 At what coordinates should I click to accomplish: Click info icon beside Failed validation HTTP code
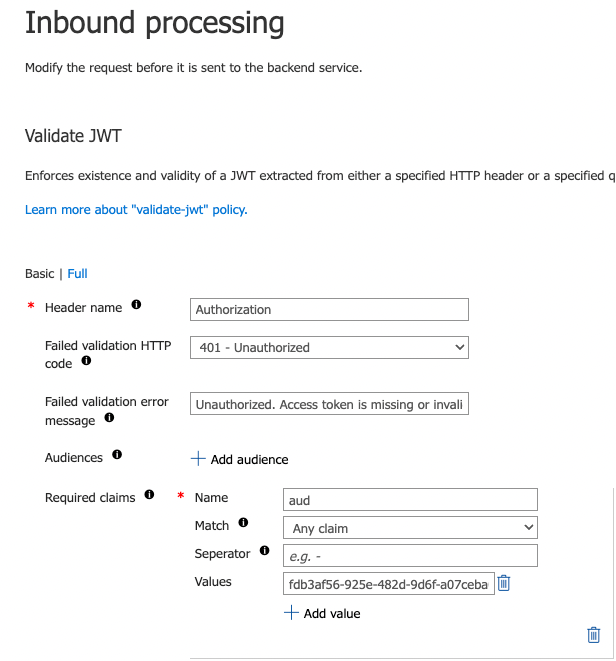[x=86, y=360]
